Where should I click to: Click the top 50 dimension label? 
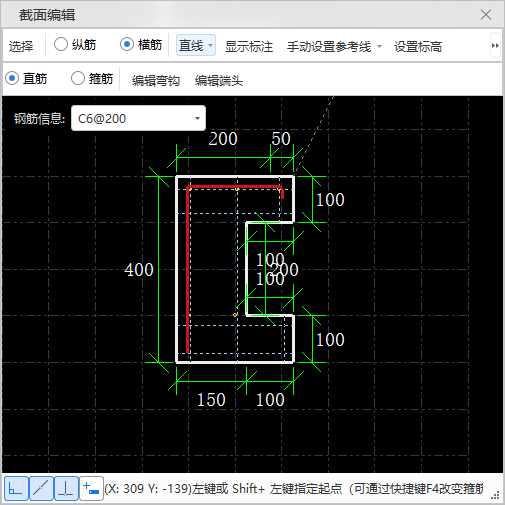[281, 139]
